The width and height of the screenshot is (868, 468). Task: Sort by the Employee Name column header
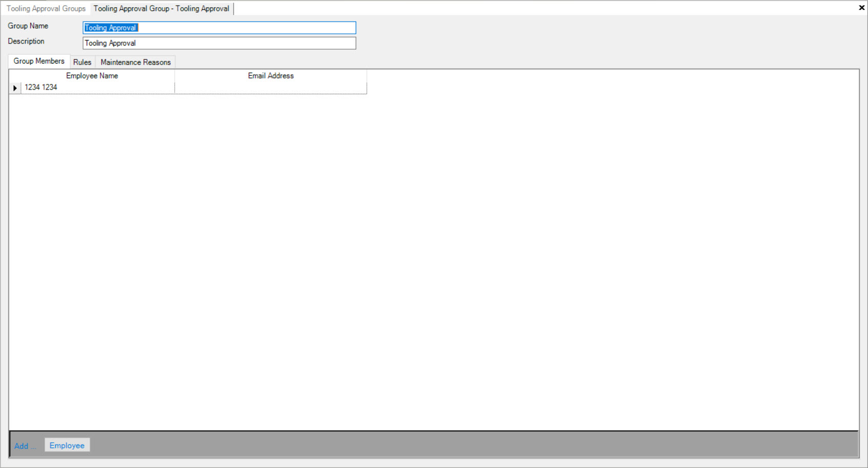pos(92,76)
